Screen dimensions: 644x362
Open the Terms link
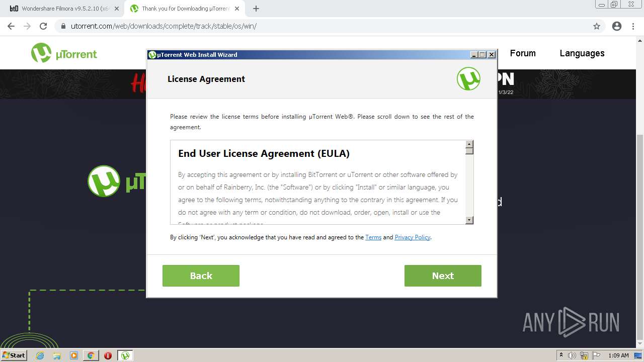[373, 237]
